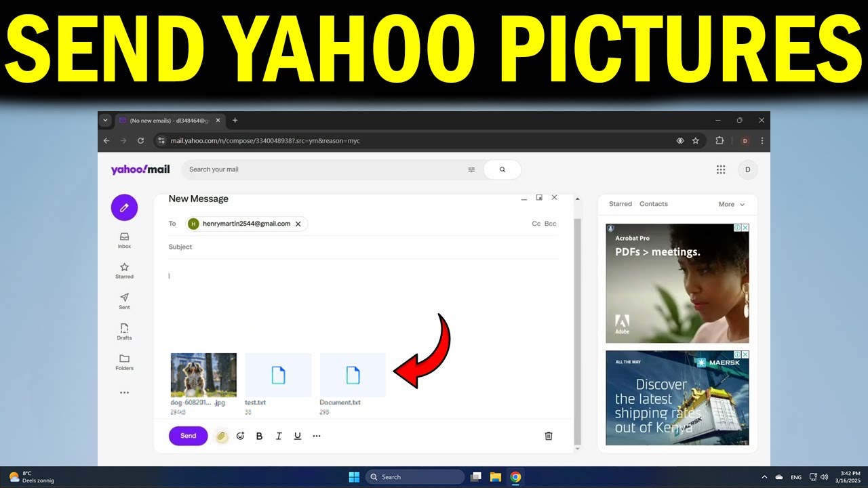Image resolution: width=868 pixels, height=488 pixels.
Task: Click the purple Compose pencil button
Action: (124, 207)
